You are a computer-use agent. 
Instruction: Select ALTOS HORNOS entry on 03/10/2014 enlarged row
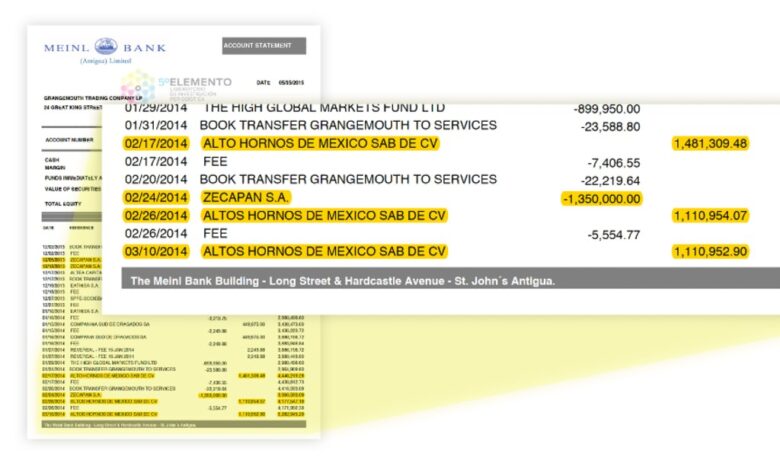pyautogui.click(x=324, y=252)
